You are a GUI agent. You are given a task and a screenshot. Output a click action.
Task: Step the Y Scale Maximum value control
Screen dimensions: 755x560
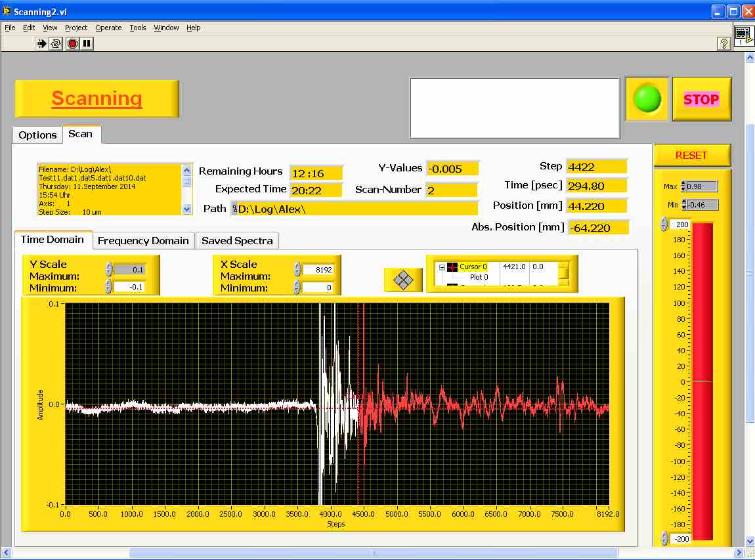(109, 269)
